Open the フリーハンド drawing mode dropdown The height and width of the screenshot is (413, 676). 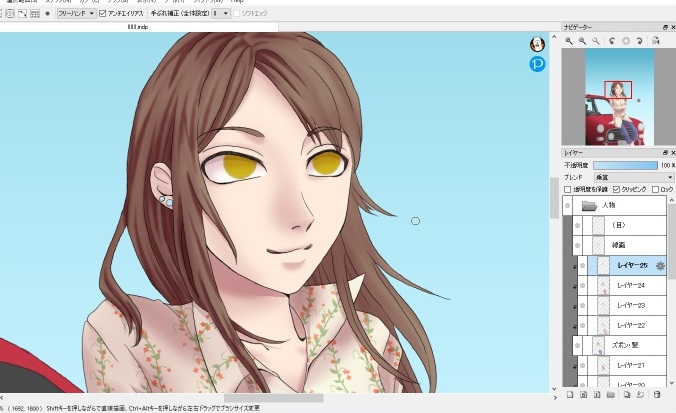click(76, 13)
